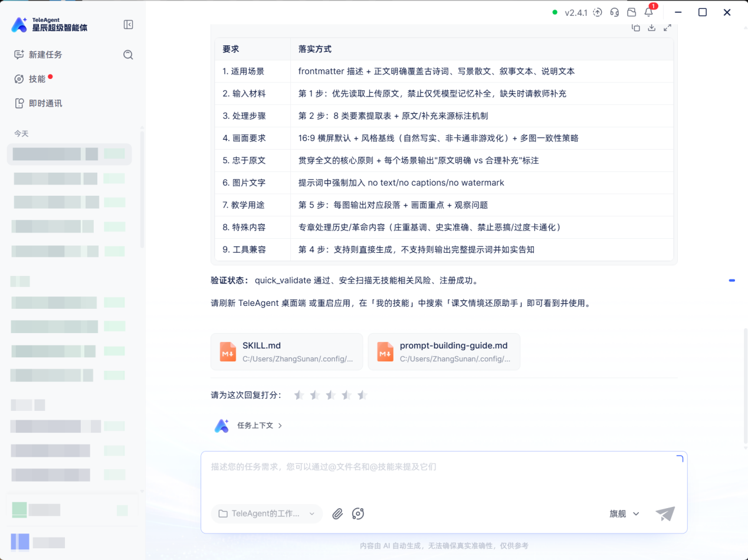Click table cell '1. 适用场景'
This screenshot has width=748, height=560.
[x=252, y=71]
